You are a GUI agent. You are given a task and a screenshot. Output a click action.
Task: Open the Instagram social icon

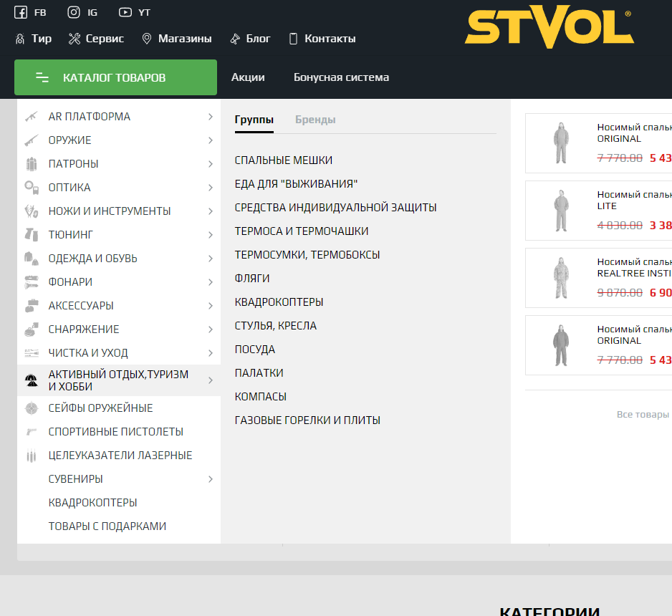(x=74, y=12)
